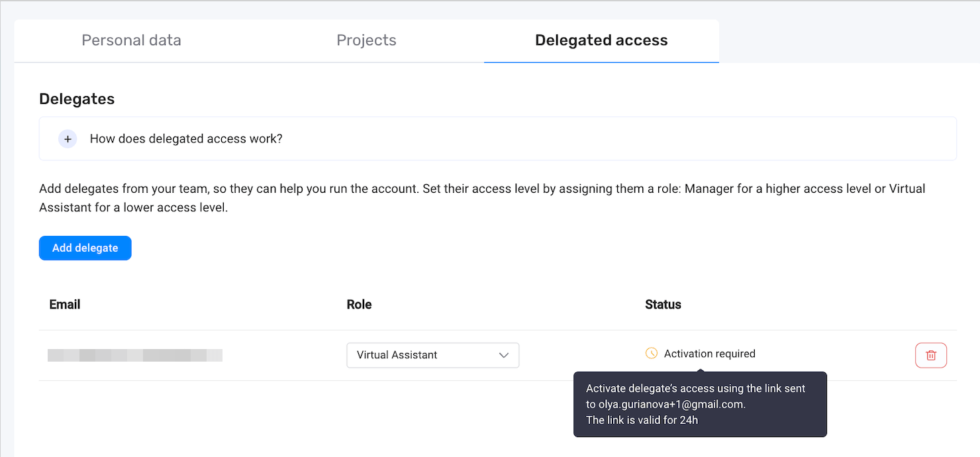Click the orange clock Activation required icon
980x457 pixels.
pos(650,354)
